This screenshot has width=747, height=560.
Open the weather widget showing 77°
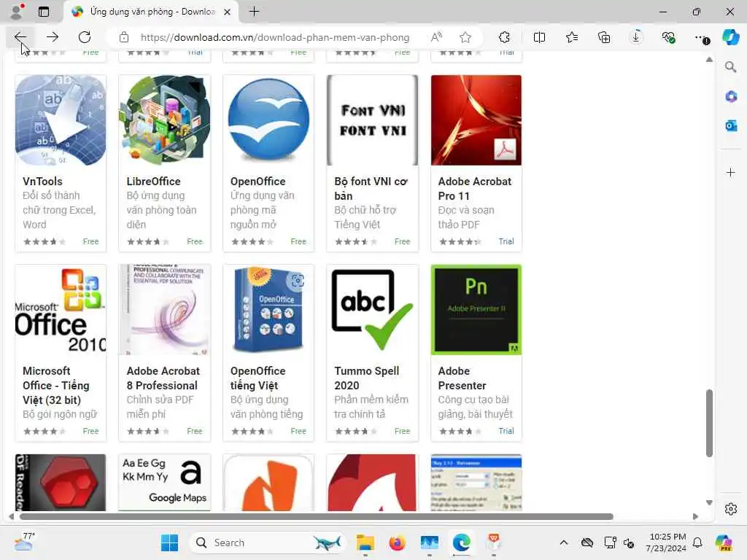tap(23, 542)
